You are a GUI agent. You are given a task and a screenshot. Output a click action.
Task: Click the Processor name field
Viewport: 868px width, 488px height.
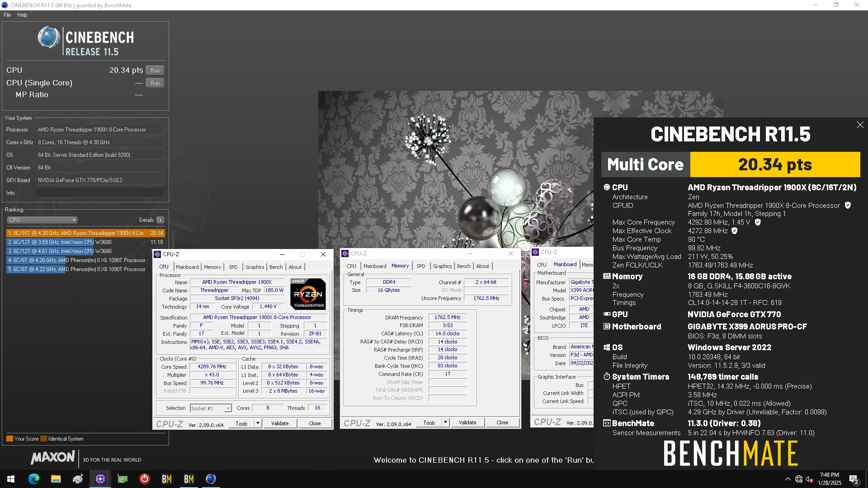pyautogui.click(x=100, y=130)
